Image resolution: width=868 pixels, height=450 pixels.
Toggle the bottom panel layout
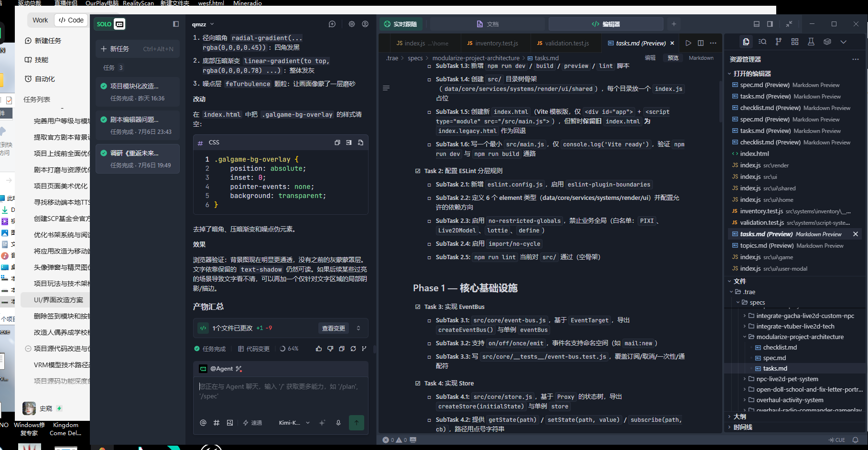pyautogui.click(x=757, y=24)
